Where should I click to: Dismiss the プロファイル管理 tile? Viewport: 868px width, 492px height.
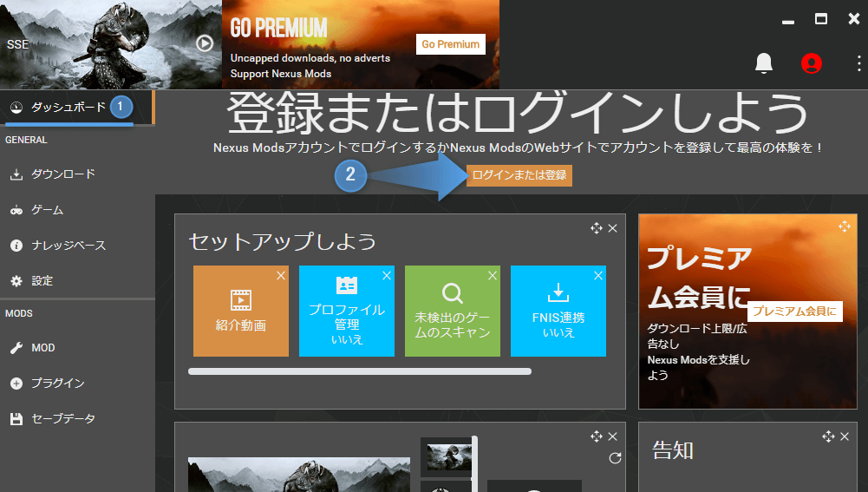(387, 275)
